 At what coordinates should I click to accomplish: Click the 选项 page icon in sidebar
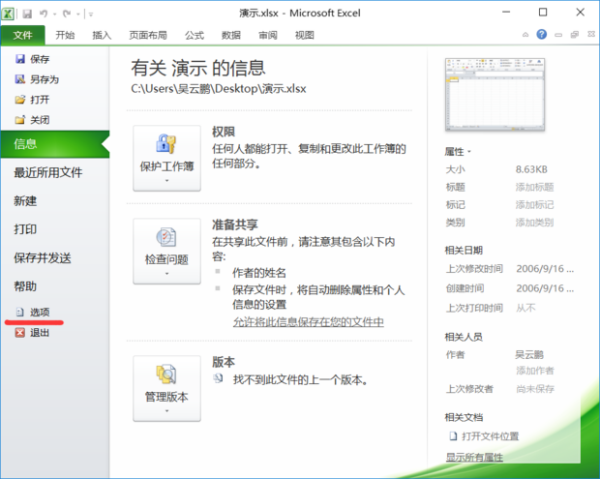point(20,312)
